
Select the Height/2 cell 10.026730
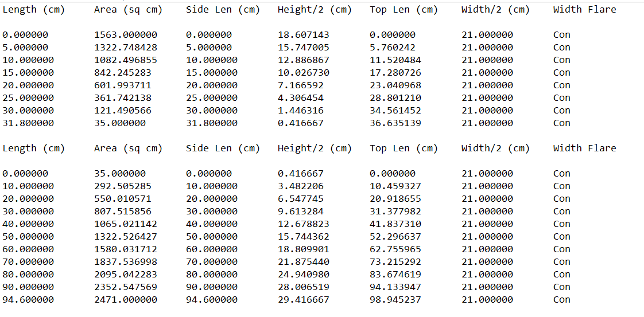[304, 73]
